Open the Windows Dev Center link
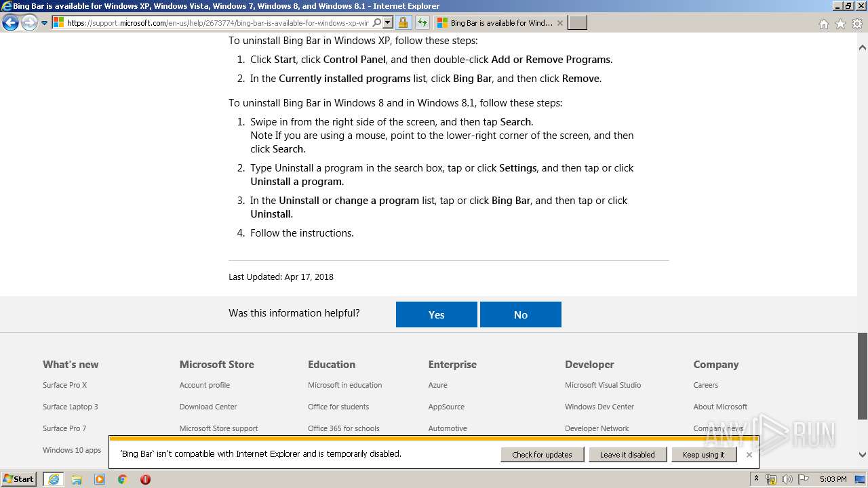Screen dimensions: 868x488 599,407
